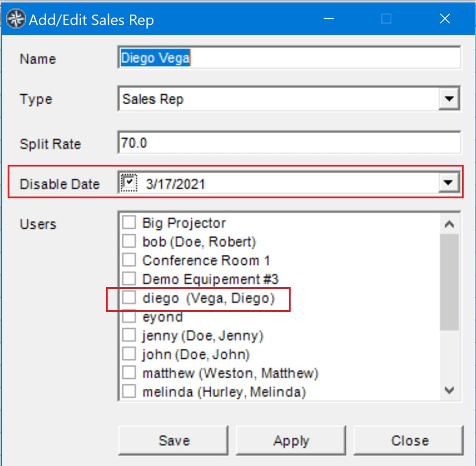Click the app icon in title bar
The width and height of the screenshot is (476, 466).
pos(16,19)
